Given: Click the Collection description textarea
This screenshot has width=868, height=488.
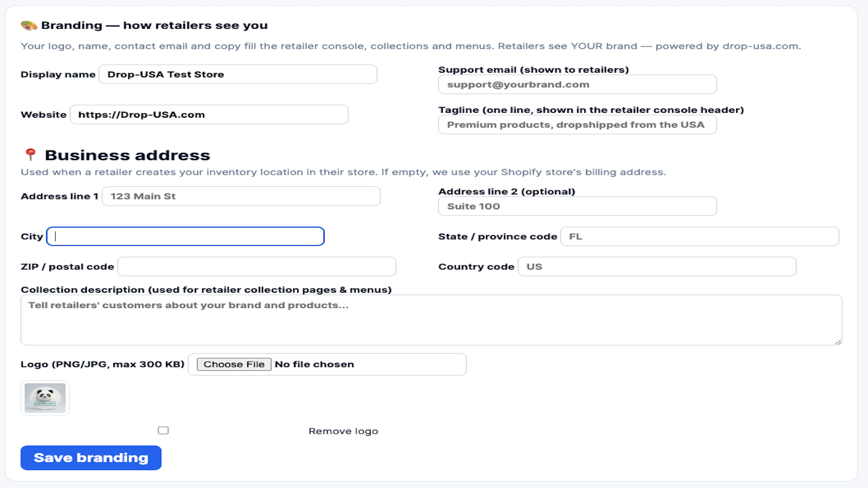Looking at the screenshot, I should click(x=431, y=320).
